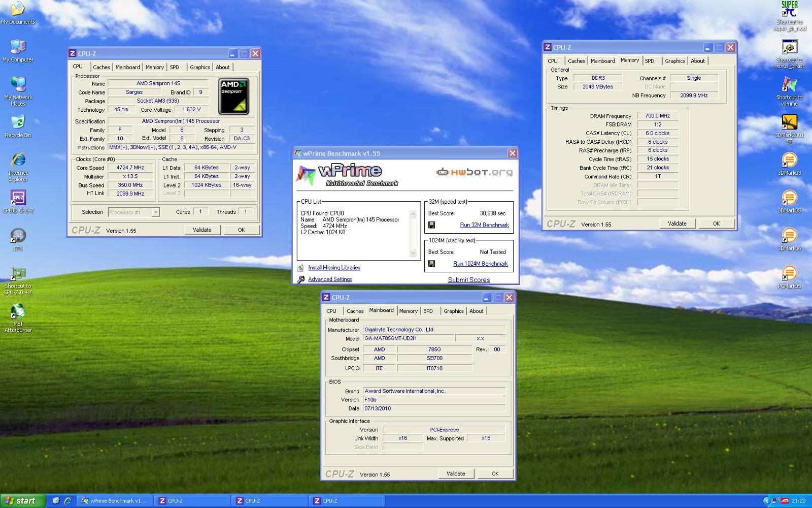Open My Network Places icon
Image resolution: width=812 pixels, height=508 pixels.
click(x=18, y=91)
